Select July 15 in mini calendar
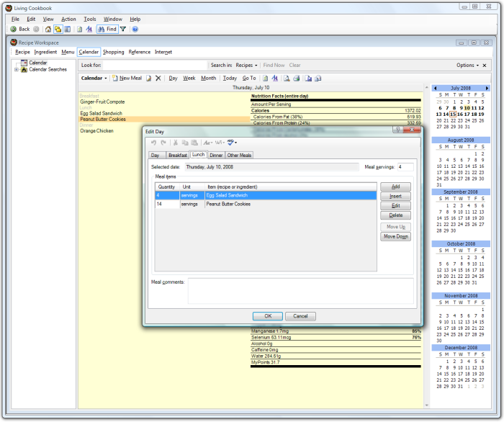 tap(453, 115)
